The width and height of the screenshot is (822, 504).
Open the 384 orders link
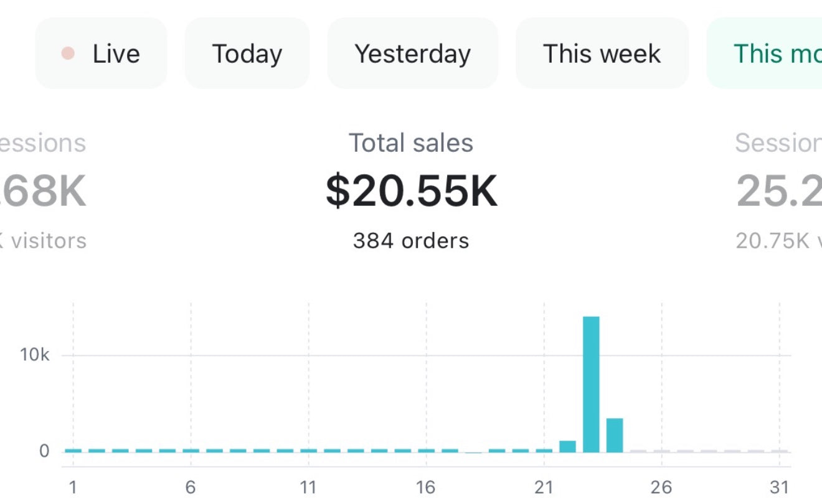point(411,241)
